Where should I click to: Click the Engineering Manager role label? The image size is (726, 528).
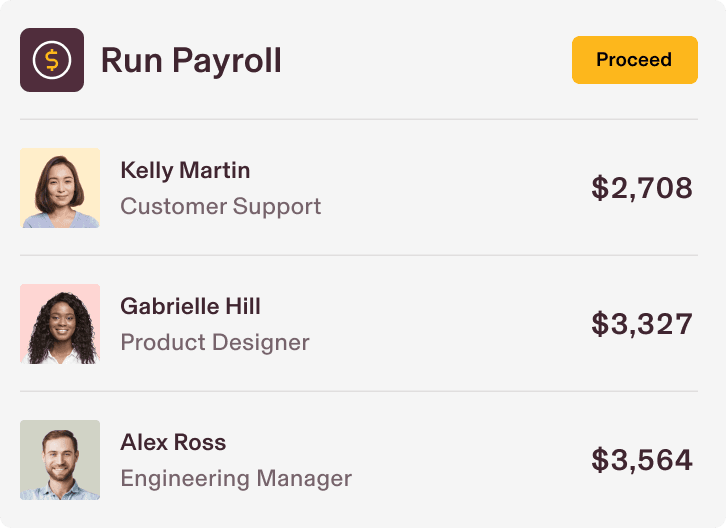[x=236, y=479]
